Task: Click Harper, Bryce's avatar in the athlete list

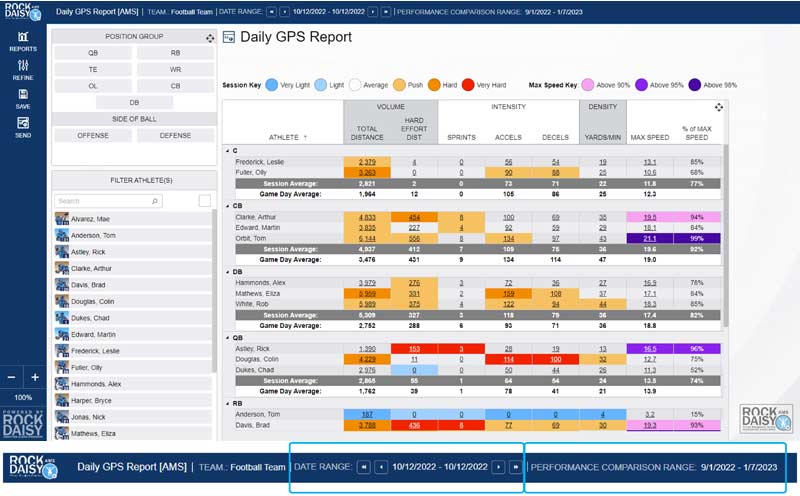Action: (62, 400)
